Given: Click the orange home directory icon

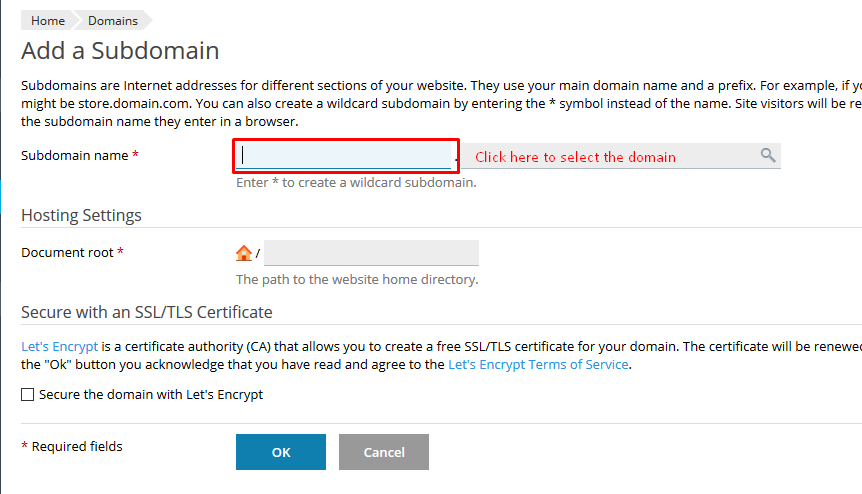Looking at the screenshot, I should pyautogui.click(x=244, y=253).
